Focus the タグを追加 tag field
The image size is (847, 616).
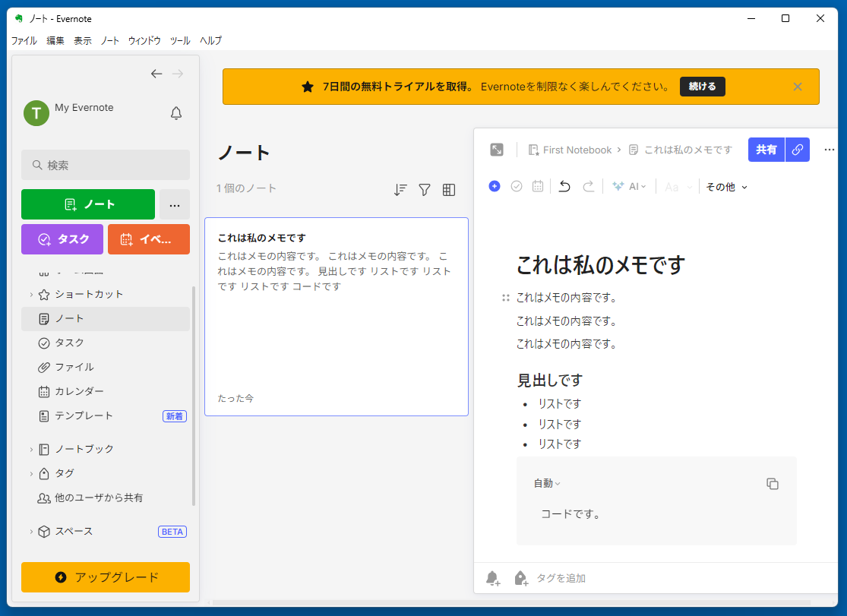point(561,578)
